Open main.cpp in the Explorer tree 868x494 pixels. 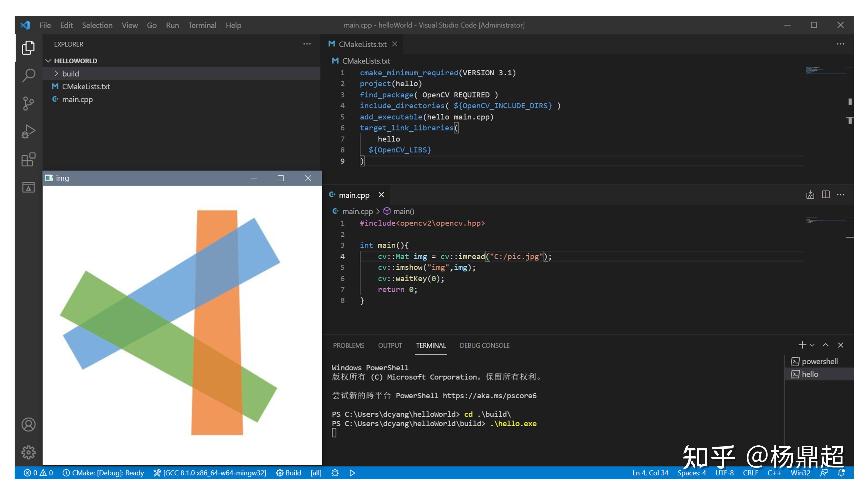click(181, 99)
